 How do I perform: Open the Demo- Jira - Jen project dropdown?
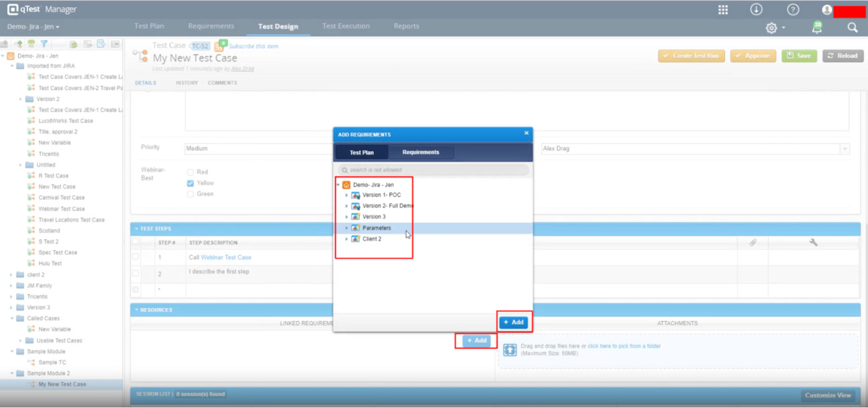point(33,27)
